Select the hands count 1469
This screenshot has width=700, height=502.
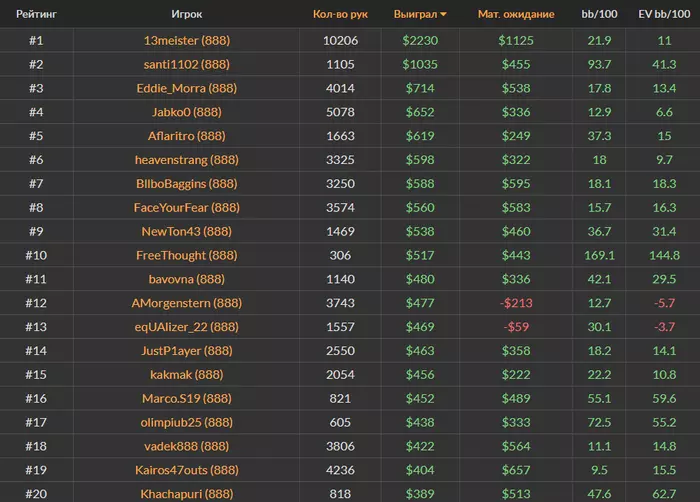(x=340, y=231)
